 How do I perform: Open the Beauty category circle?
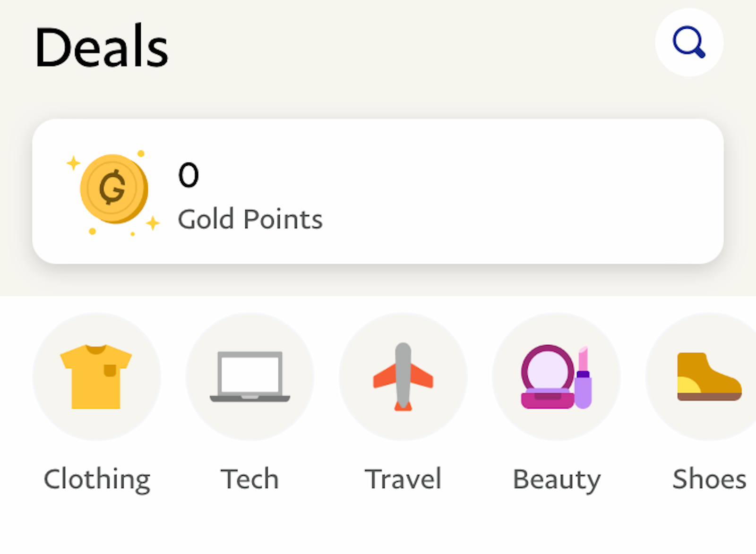point(556,378)
